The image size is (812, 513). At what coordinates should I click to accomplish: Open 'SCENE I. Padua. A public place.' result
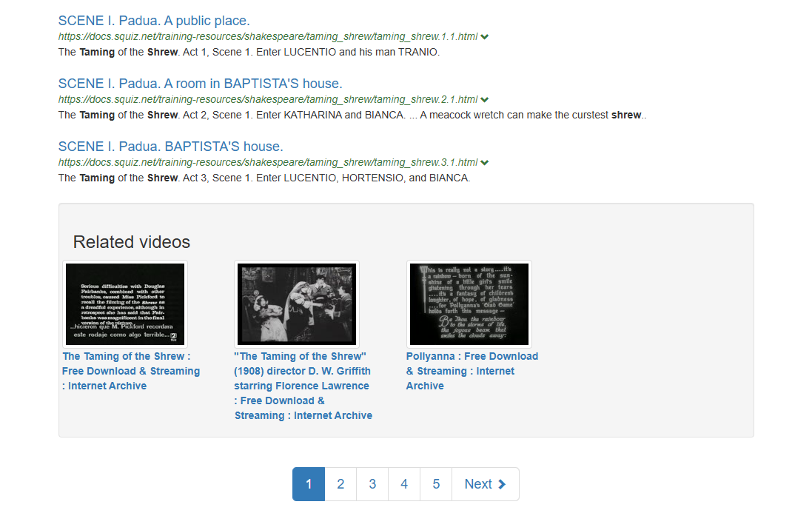point(154,21)
